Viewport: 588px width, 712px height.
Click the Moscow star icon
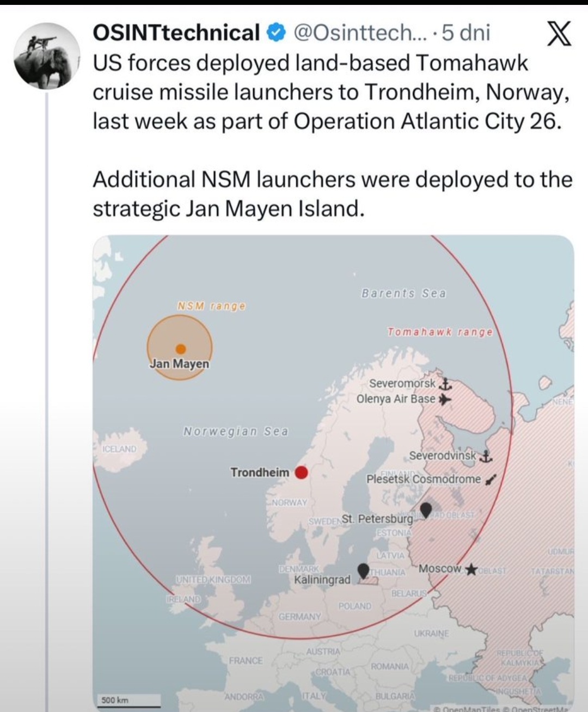(x=472, y=569)
